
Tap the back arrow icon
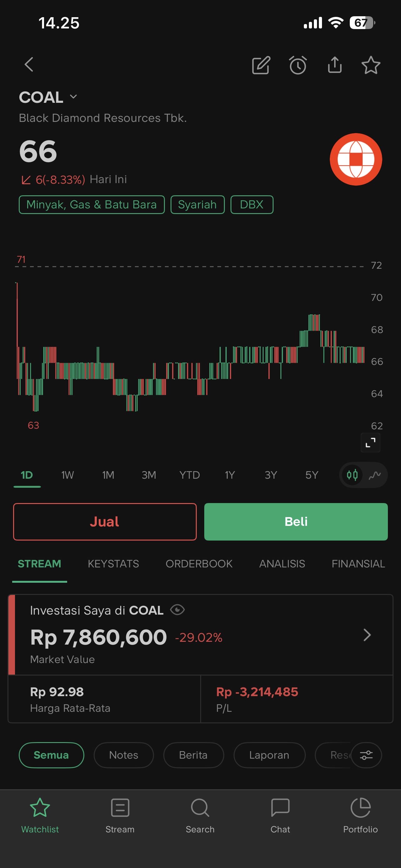tap(29, 64)
